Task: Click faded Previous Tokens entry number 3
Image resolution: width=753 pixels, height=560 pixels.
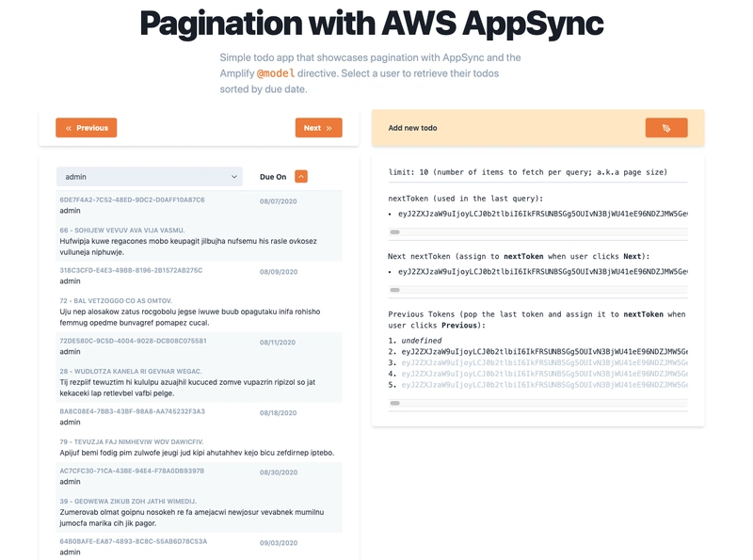Action: coord(545,362)
